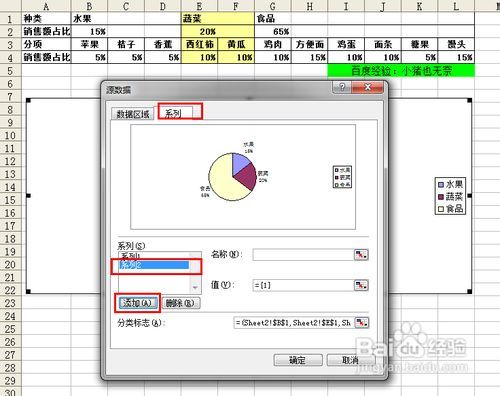Click the 水果 legend entry in sheet chart
500x396 pixels.
point(450,184)
